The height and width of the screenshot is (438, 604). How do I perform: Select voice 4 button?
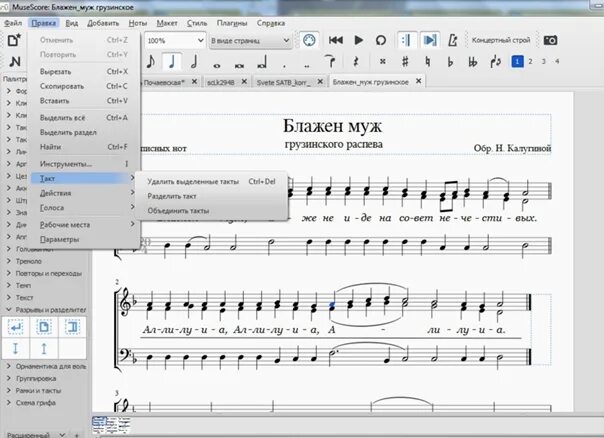[x=557, y=61]
